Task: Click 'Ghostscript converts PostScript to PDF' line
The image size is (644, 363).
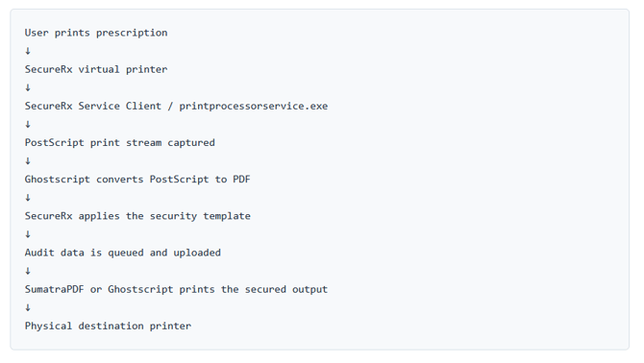Action: (137, 180)
